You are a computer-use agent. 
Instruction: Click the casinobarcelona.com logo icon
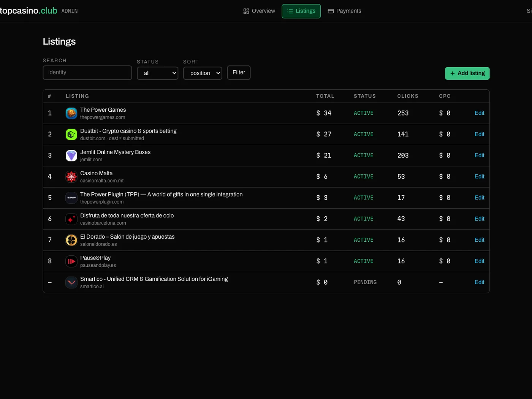[x=71, y=219]
